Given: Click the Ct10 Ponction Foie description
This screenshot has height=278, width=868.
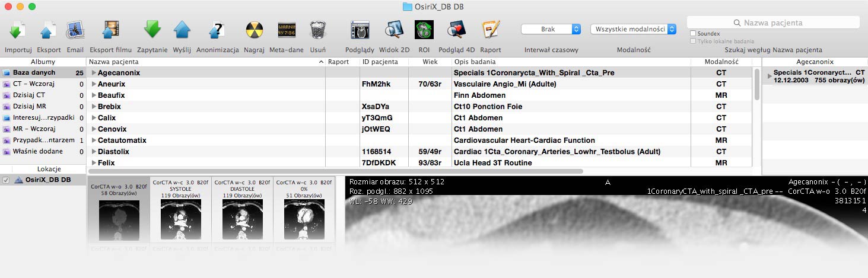Looking at the screenshot, I should (x=488, y=107).
